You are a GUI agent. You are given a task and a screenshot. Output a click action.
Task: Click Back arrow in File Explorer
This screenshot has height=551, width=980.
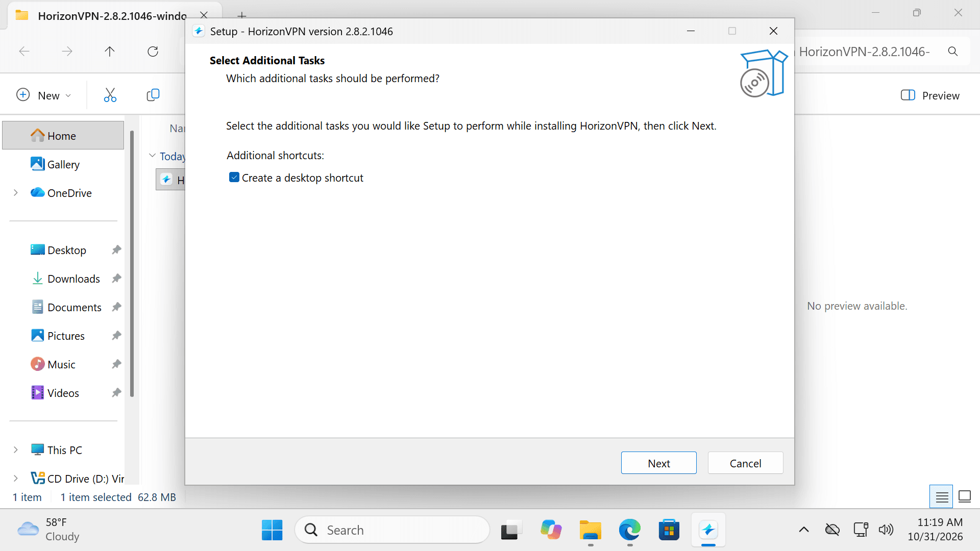point(24,51)
